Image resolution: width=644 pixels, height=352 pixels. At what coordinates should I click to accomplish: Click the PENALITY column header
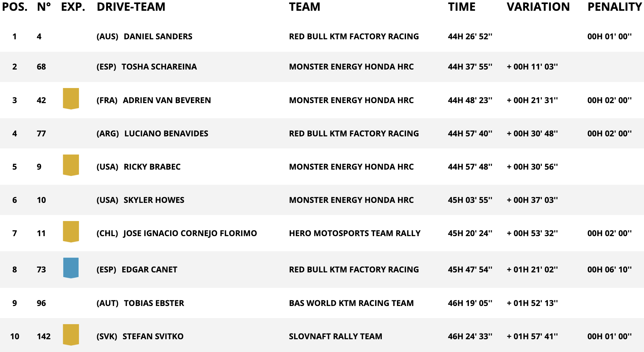(x=614, y=7)
